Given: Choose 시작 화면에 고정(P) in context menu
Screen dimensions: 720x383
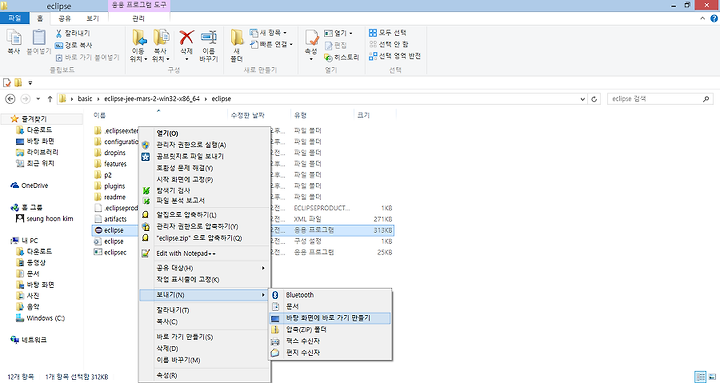Looking at the screenshot, I should click(x=205, y=179).
